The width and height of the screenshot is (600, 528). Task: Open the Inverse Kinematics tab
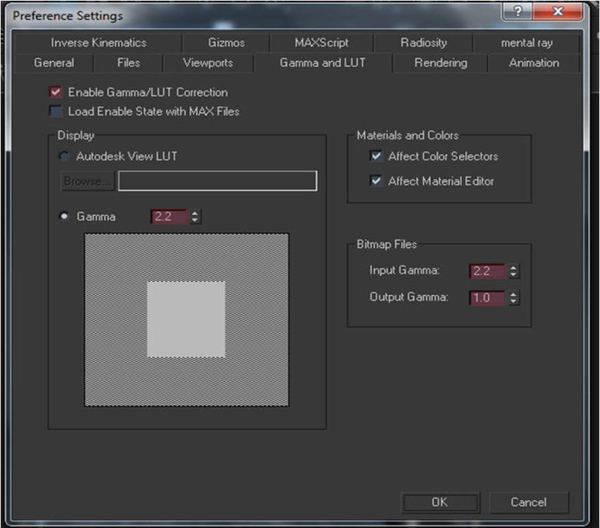(98, 42)
